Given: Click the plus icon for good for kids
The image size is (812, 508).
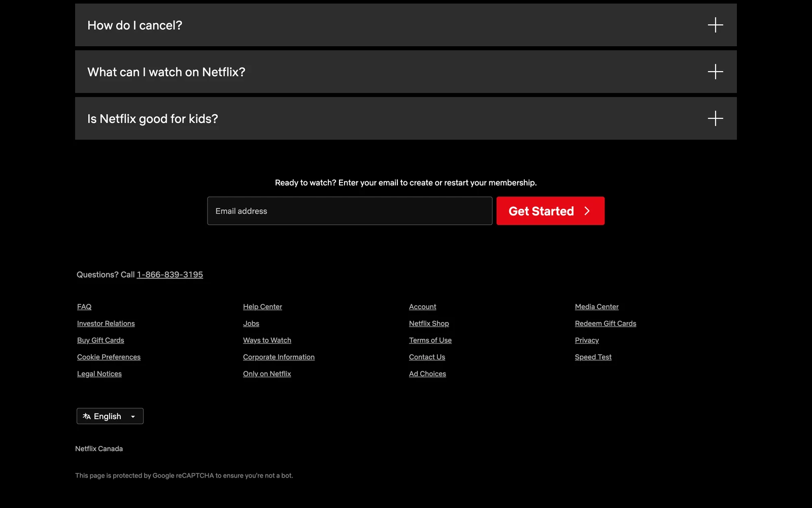Looking at the screenshot, I should (716, 118).
